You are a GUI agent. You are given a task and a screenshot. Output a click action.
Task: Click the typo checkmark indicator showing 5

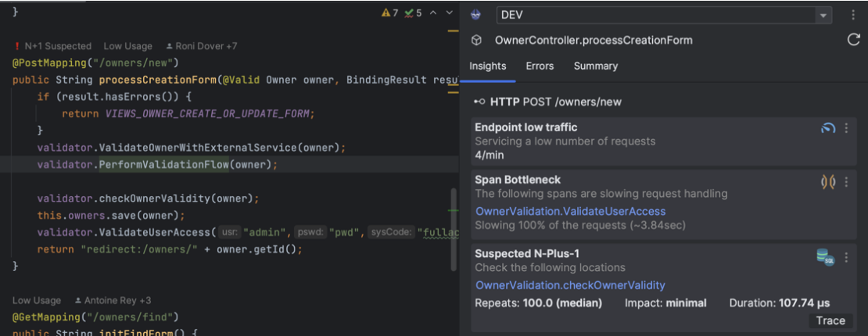tap(413, 13)
